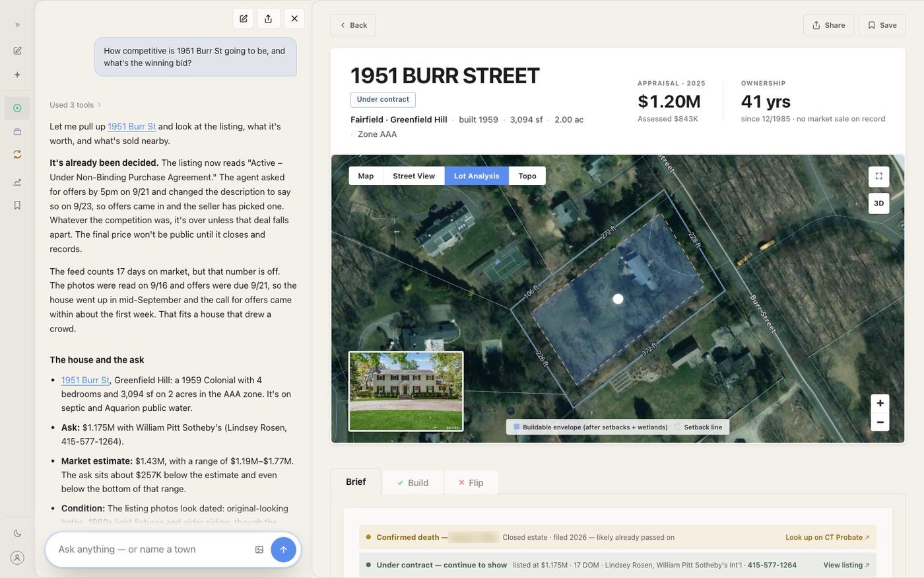Click the sparkle icon in left sidebar

(17, 75)
